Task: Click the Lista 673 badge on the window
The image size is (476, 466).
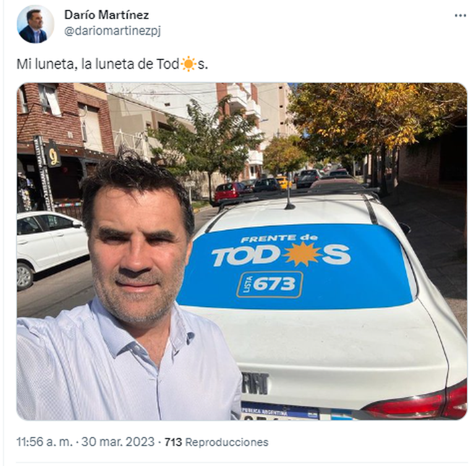Action: 270,284
